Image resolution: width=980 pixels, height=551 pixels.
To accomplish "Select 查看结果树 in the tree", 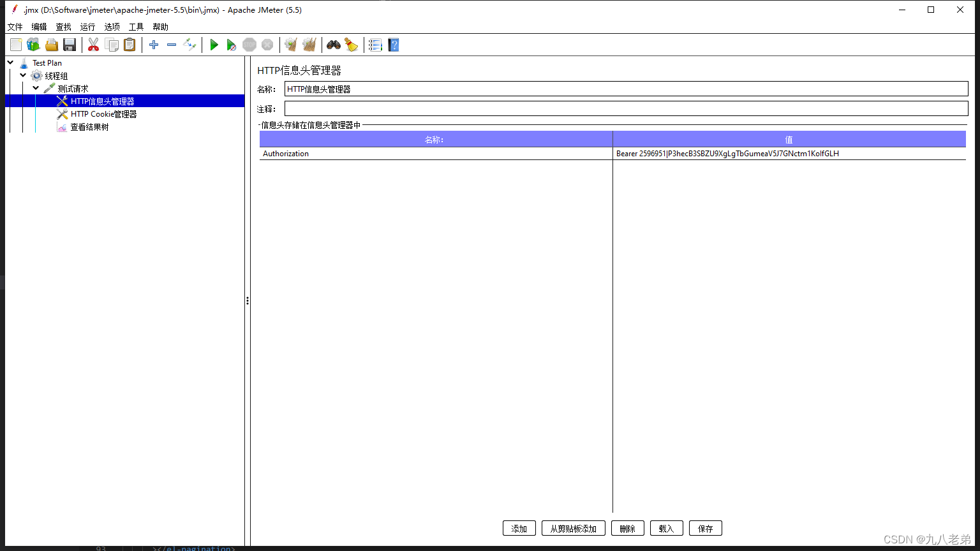I will coord(89,127).
